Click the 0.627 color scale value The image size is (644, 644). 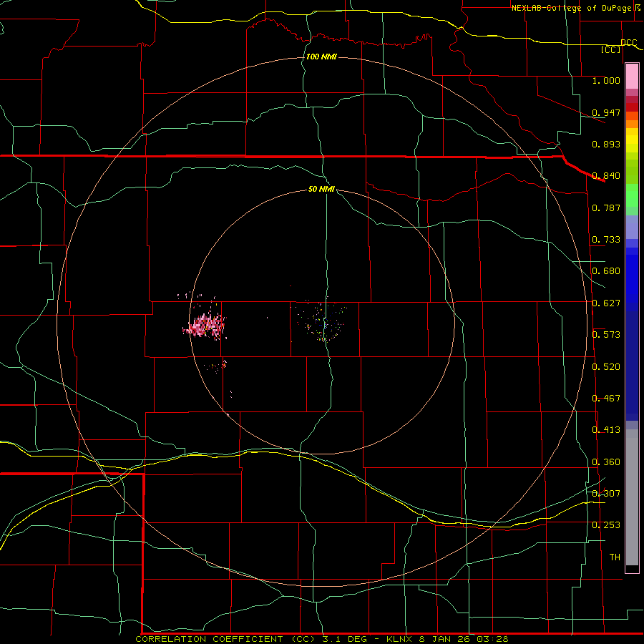pos(606,303)
